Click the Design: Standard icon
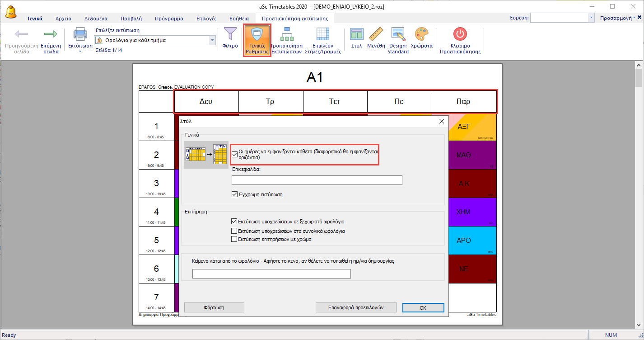Image resolution: width=644 pixels, height=340 pixels. point(397,34)
